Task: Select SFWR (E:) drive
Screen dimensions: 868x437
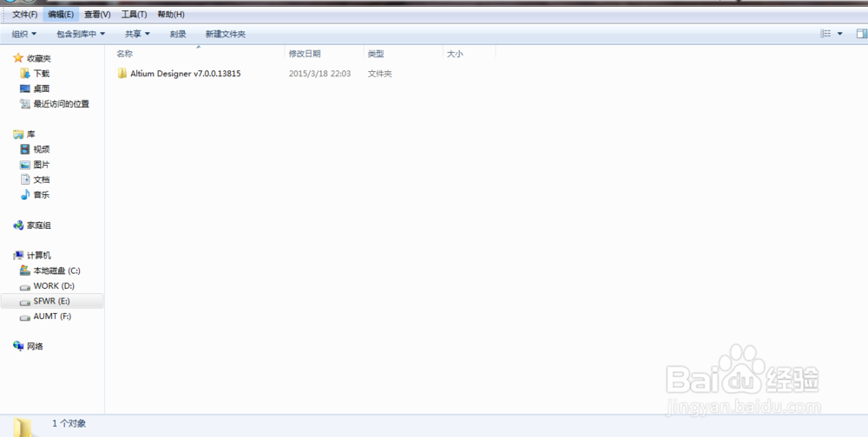Action: click(x=52, y=301)
